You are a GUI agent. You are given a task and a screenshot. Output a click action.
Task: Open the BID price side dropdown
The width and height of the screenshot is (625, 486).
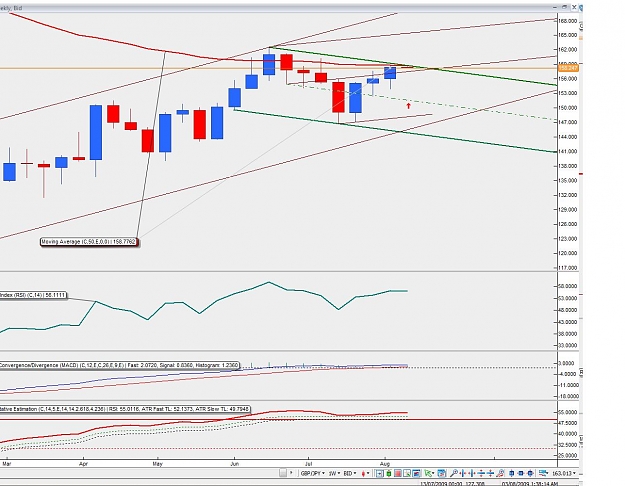pos(350,473)
